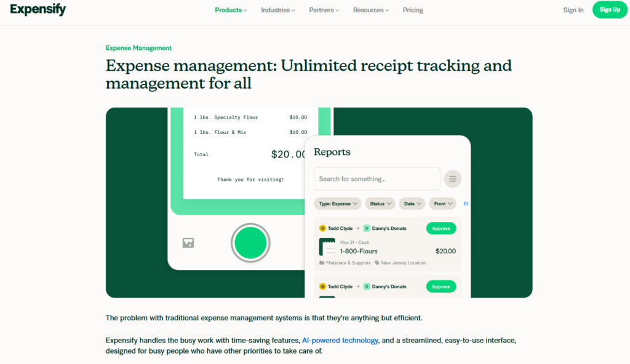Click the 1-800-Flours merchant name
The height and width of the screenshot is (364, 630).
pos(359,251)
